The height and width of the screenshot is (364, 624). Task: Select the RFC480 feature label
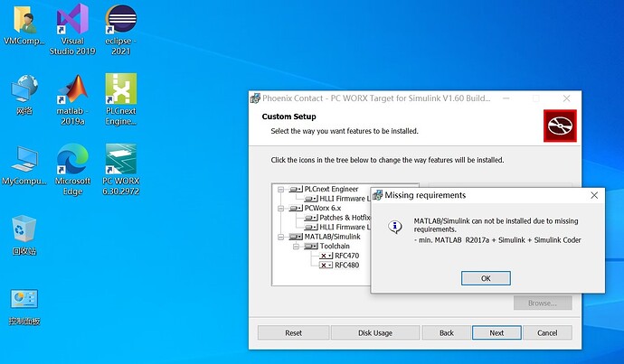point(347,266)
